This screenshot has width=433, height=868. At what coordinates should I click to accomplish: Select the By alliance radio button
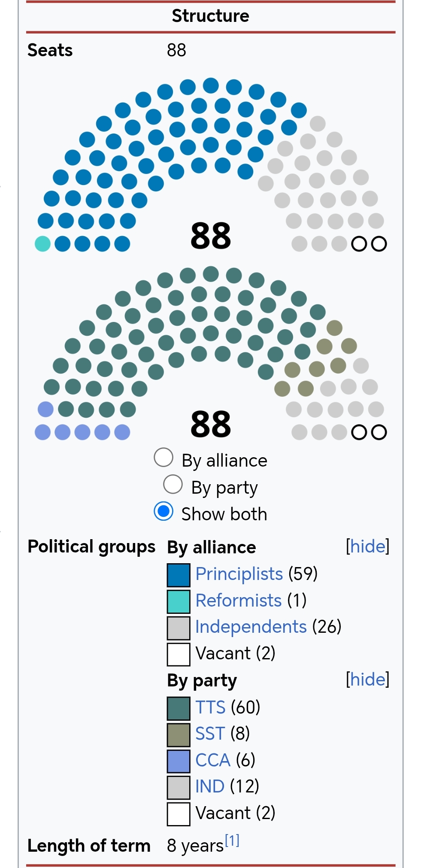coord(164,458)
